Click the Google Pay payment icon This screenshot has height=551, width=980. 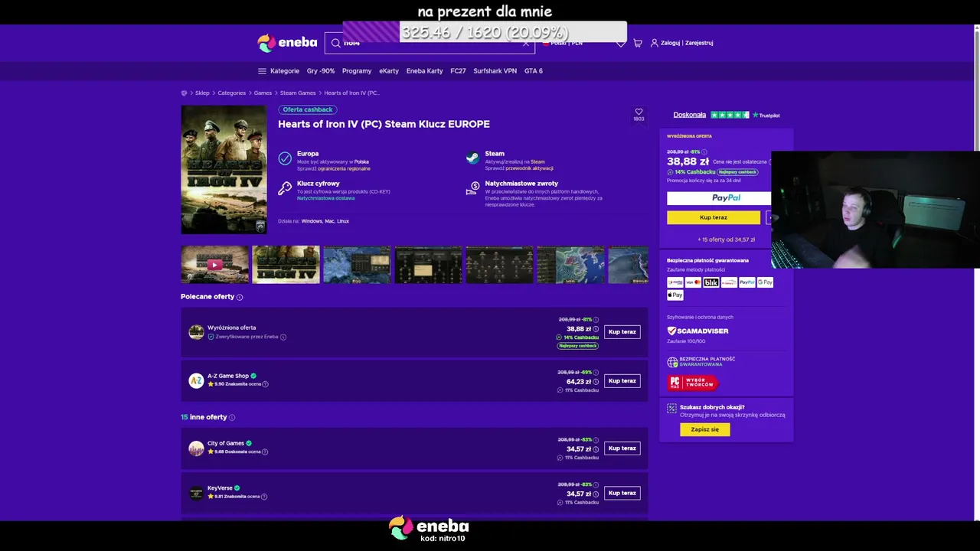point(765,282)
